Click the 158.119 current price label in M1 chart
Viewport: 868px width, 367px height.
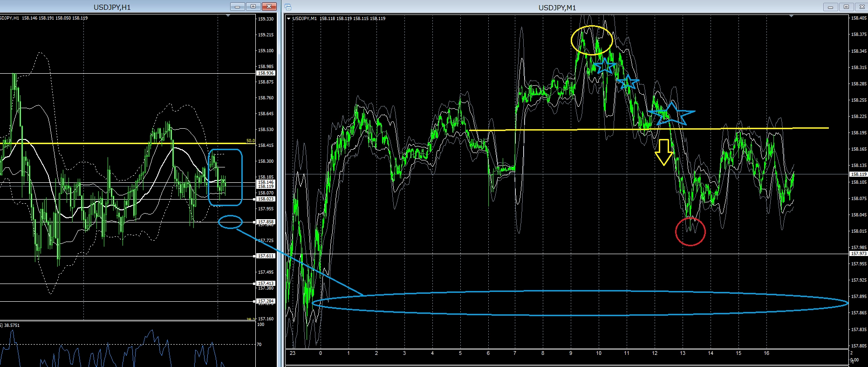click(859, 174)
